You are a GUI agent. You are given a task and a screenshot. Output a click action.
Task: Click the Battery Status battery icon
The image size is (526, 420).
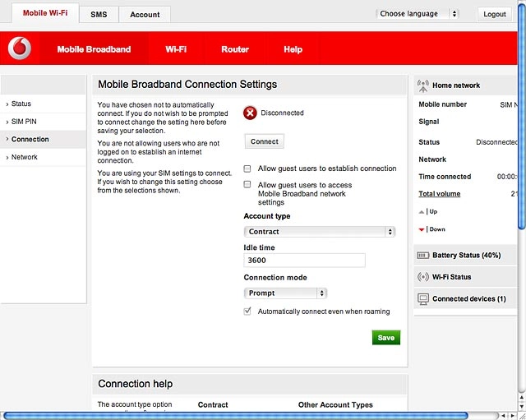(422, 256)
